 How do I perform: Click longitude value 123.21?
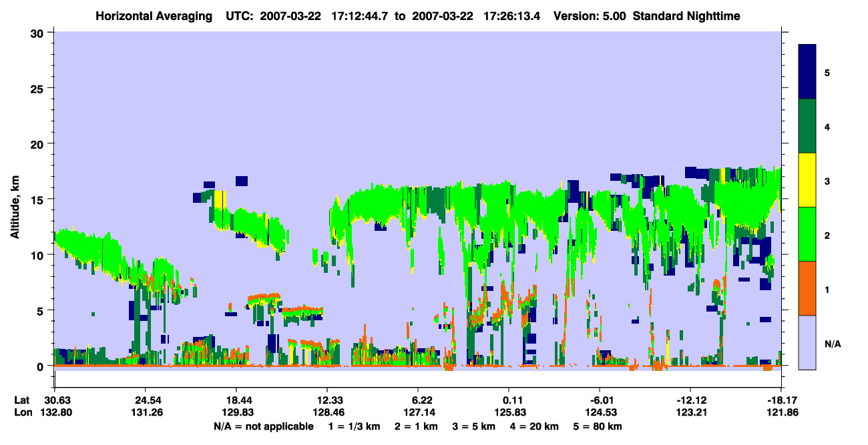[x=690, y=412]
